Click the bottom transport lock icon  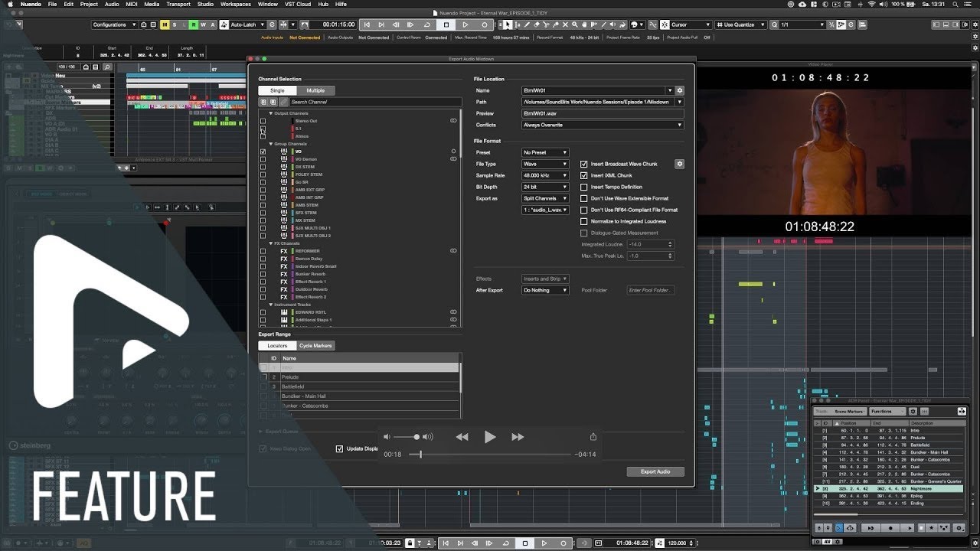pyautogui.click(x=410, y=543)
